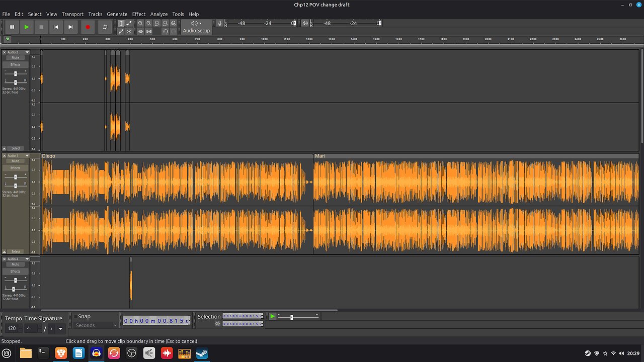This screenshot has height=362, width=644.
Task: Click the Tempo value field showing 120
Action: coord(12,328)
